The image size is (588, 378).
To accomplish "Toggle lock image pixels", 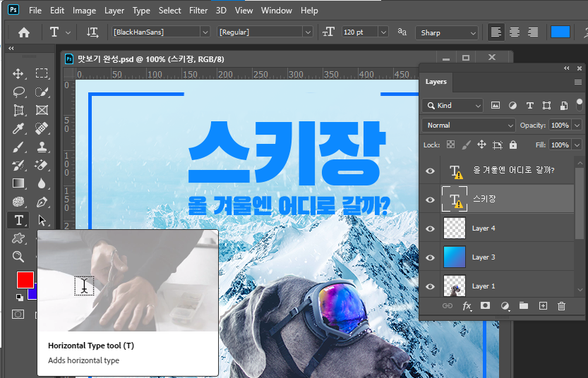I will [466, 145].
